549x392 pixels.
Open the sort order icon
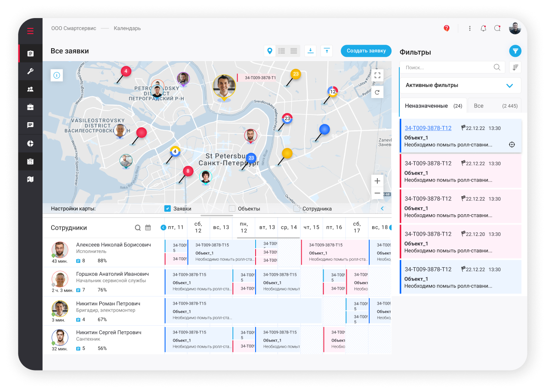(x=515, y=67)
